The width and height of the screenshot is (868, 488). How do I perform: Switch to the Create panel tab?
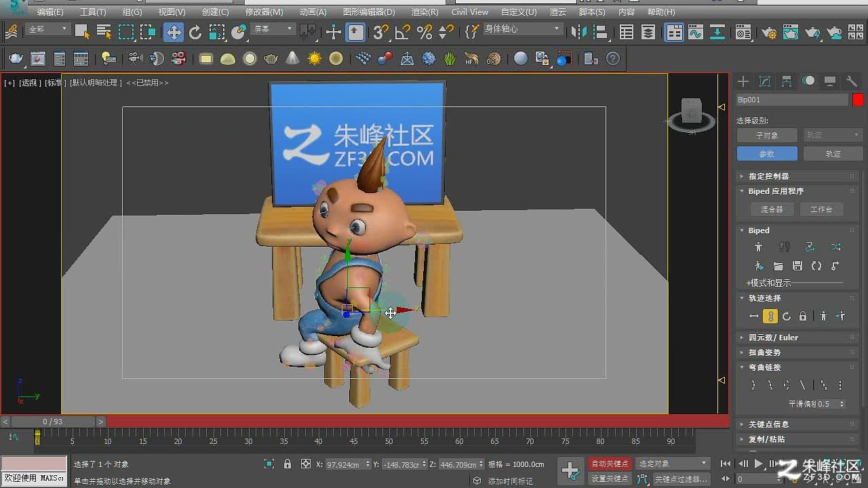[x=743, y=81]
